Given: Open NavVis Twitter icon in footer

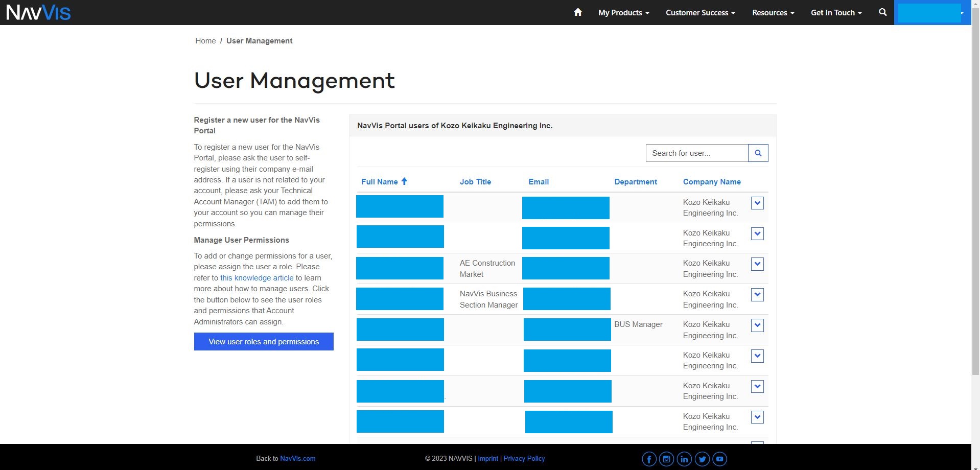Looking at the screenshot, I should tap(702, 459).
